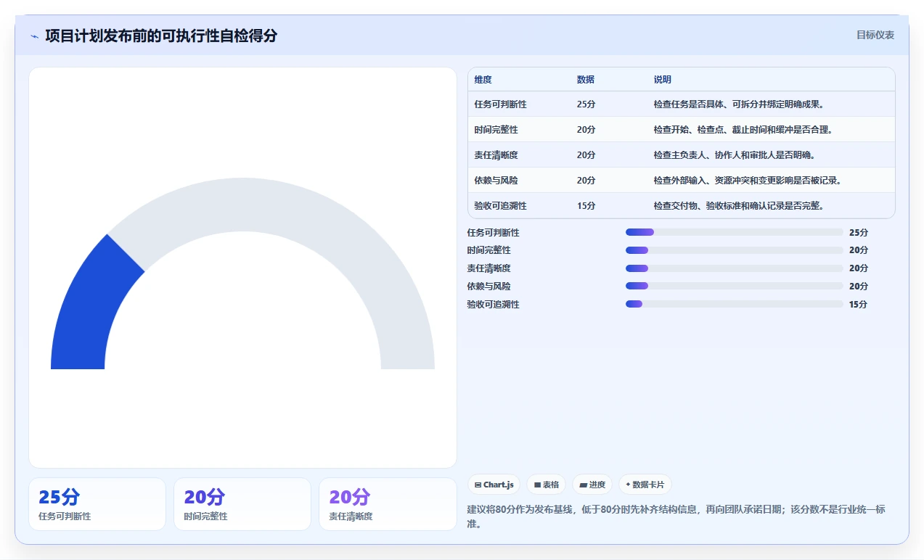Click the description 检查任务是否具体、可拆分并绑定明确成果。

(x=739, y=104)
